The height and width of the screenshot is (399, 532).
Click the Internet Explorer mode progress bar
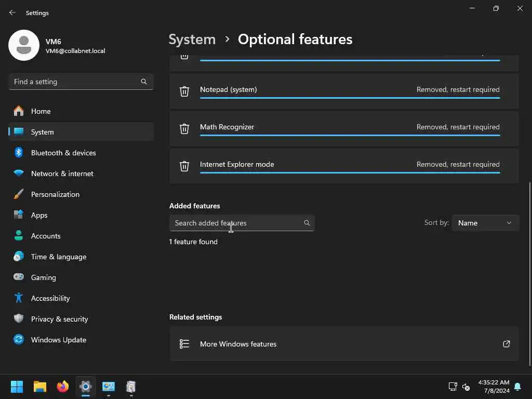pyautogui.click(x=350, y=172)
